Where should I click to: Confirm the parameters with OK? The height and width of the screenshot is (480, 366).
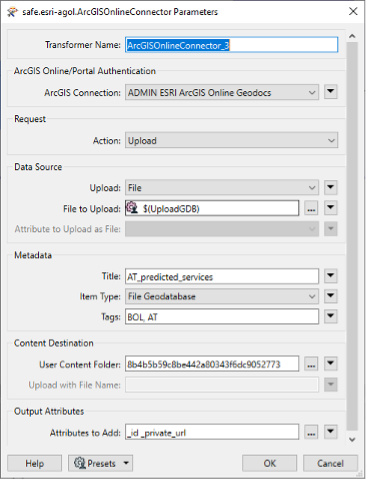click(269, 463)
